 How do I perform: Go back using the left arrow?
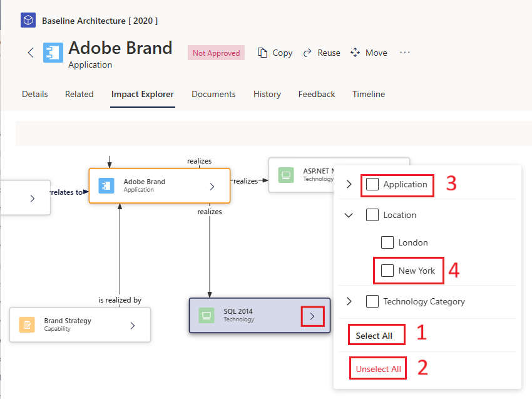click(31, 53)
